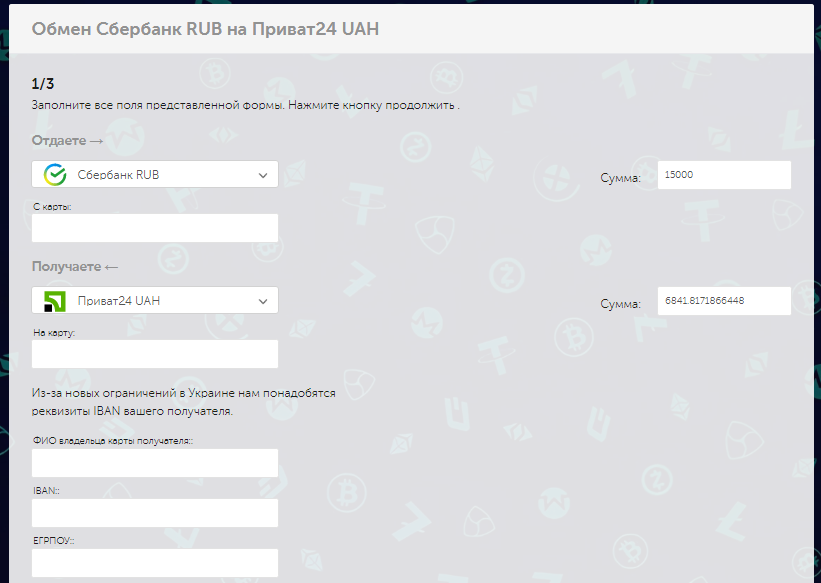Click the 'Отдаете →' section label
The height and width of the screenshot is (583, 821).
point(68,140)
